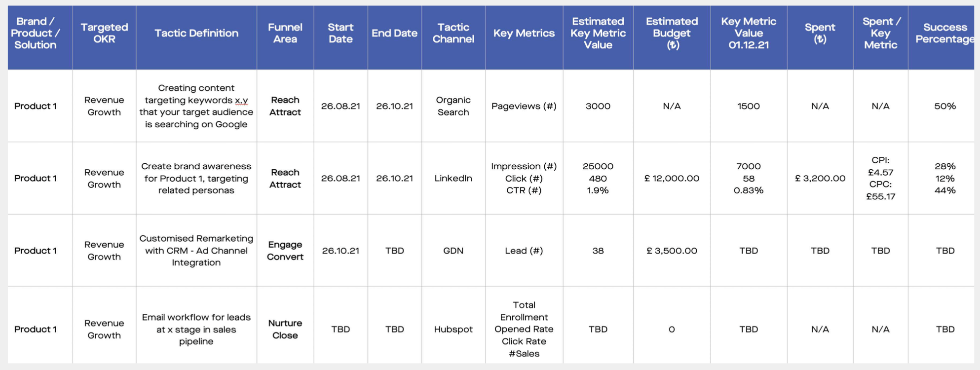Click the Engage Convert funnel area cell
980x370 pixels.
coord(285,251)
